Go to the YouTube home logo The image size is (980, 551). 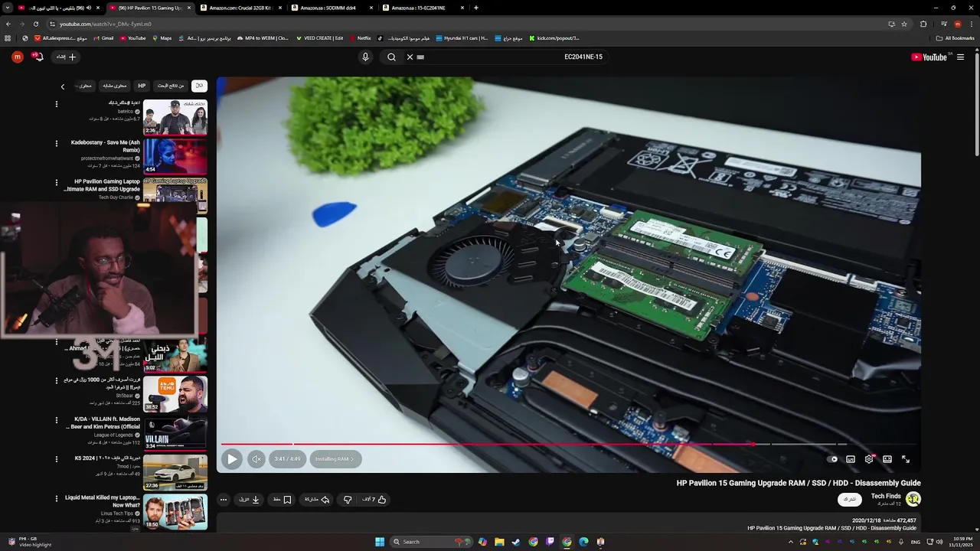point(930,57)
